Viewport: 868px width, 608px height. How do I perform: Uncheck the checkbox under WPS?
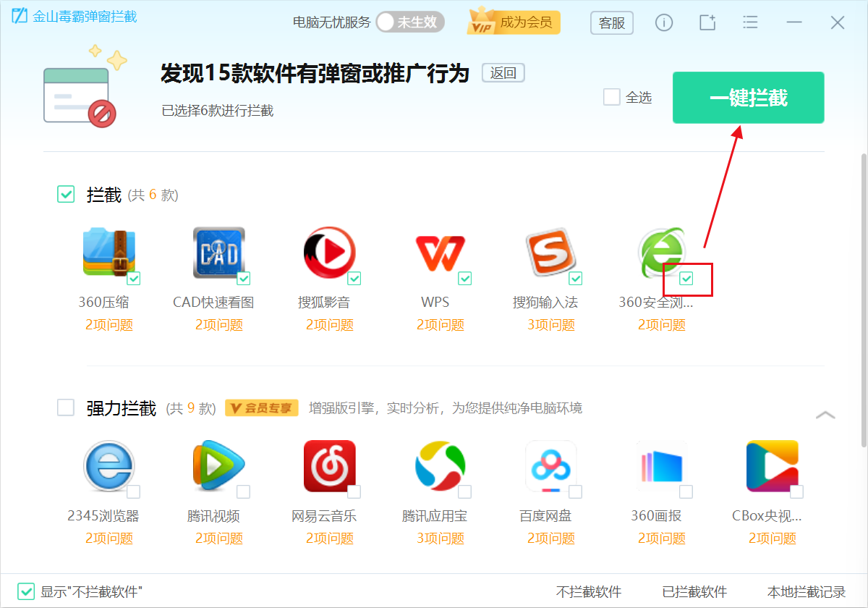[x=465, y=278]
